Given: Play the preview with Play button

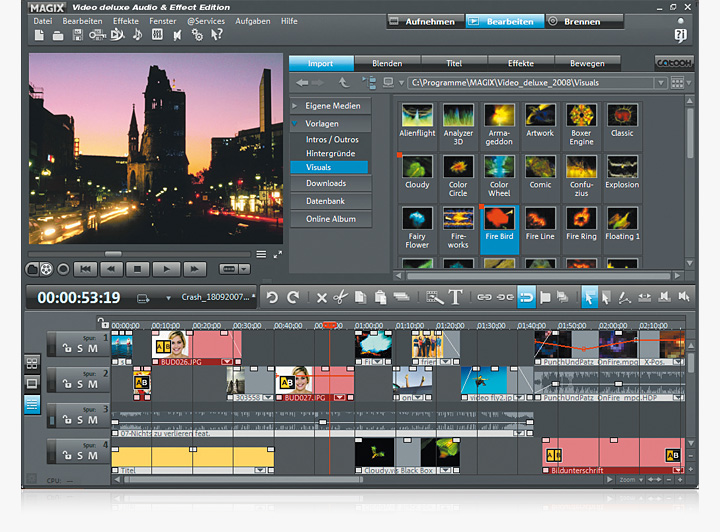Looking at the screenshot, I should [166, 269].
